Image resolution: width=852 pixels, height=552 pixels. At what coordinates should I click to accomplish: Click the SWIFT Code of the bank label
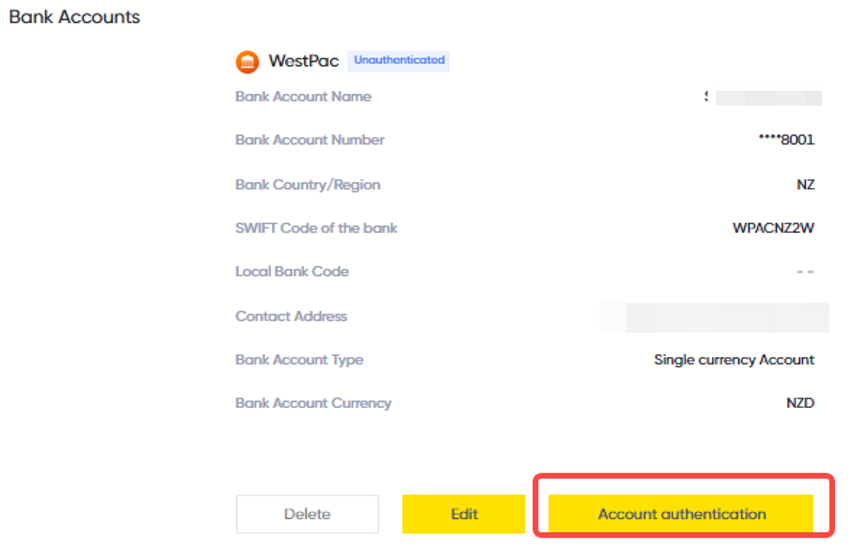point(316,228)
